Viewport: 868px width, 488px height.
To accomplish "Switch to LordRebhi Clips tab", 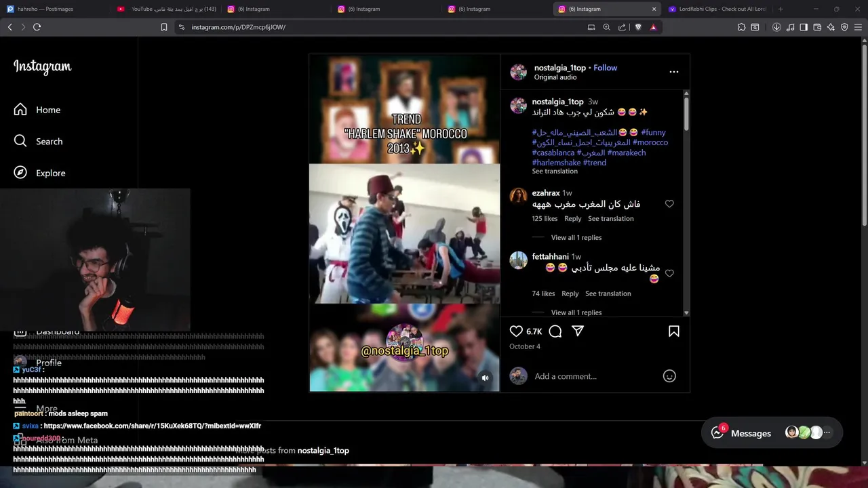I will (x=716, y=9).
